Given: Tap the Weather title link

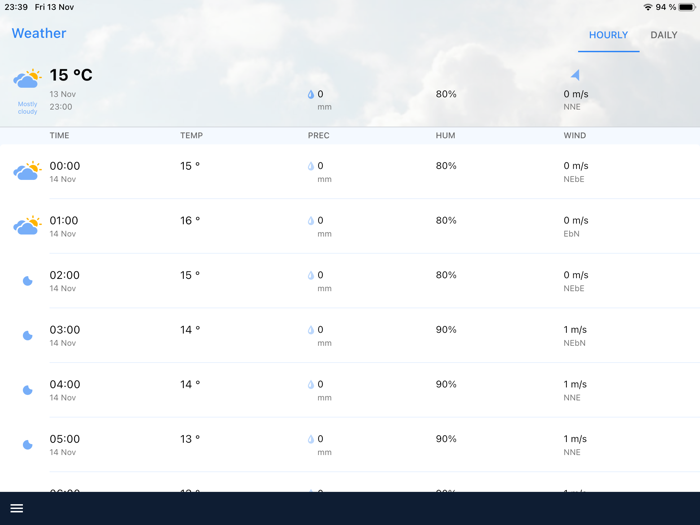Looking at the screenshot, I should (x=39, y=33).
